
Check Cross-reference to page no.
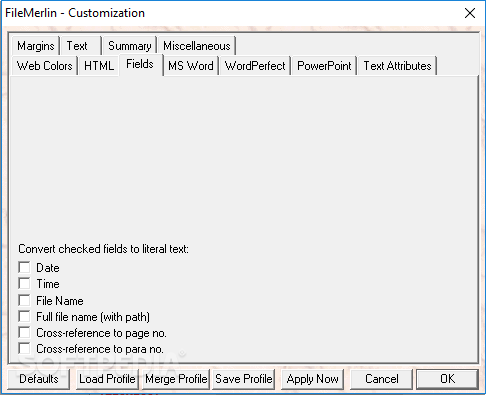tap(24, 333)
